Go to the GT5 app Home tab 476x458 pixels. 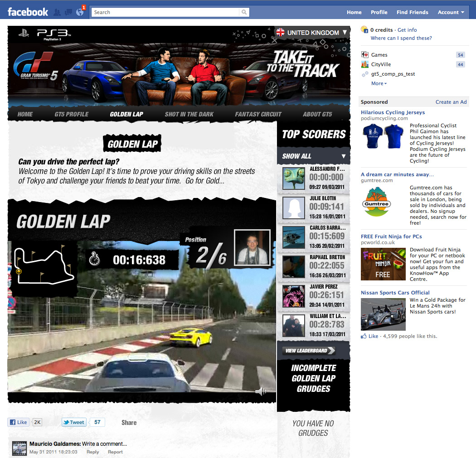point(25,114)
